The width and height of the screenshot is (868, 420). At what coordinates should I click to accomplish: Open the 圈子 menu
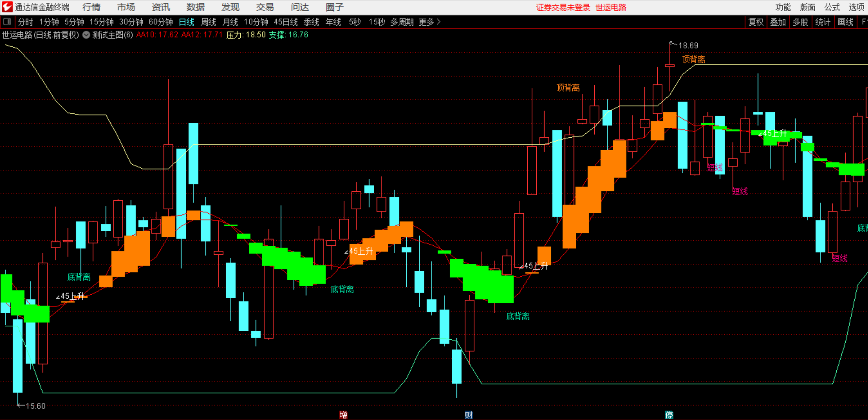click(x=335, y=7)
